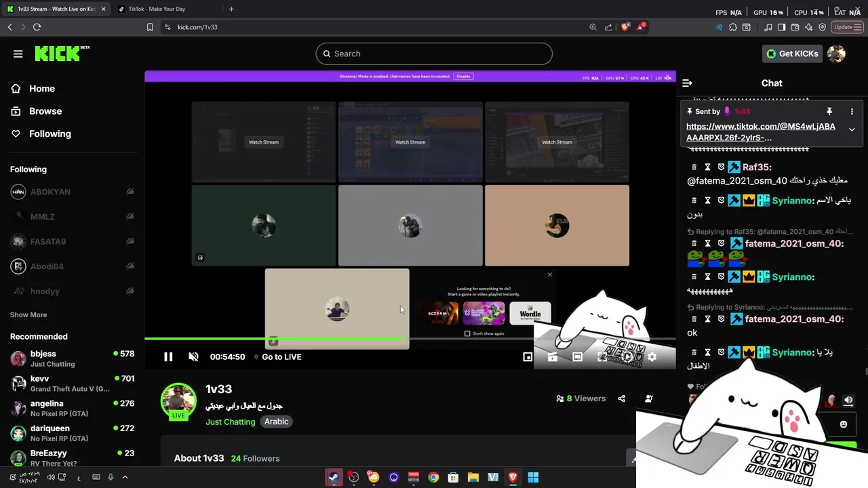Image resolution: width=868 pixels, height=488 pixels.
Task: Click the Get KICKs button
Action: coord(792,54)
